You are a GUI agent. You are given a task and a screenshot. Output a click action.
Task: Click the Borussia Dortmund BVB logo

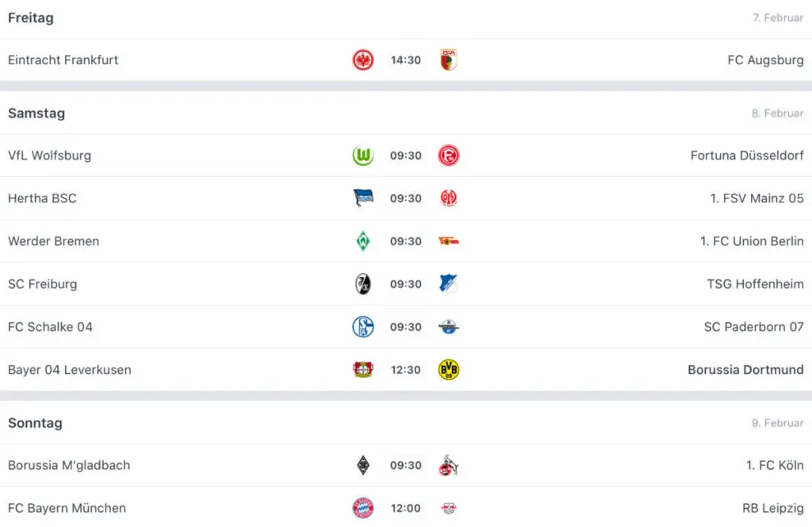pyautogui.click(x=449, y=370)
